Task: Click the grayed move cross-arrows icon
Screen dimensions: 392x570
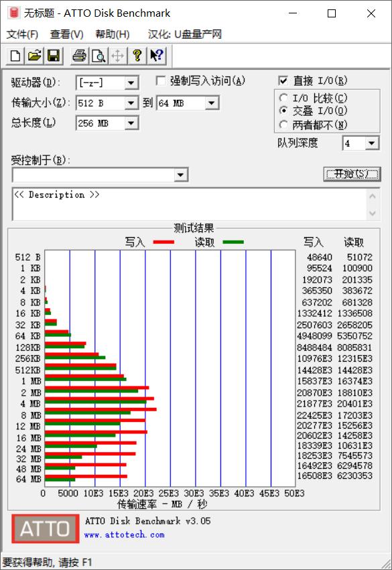Action: [118, 56]
